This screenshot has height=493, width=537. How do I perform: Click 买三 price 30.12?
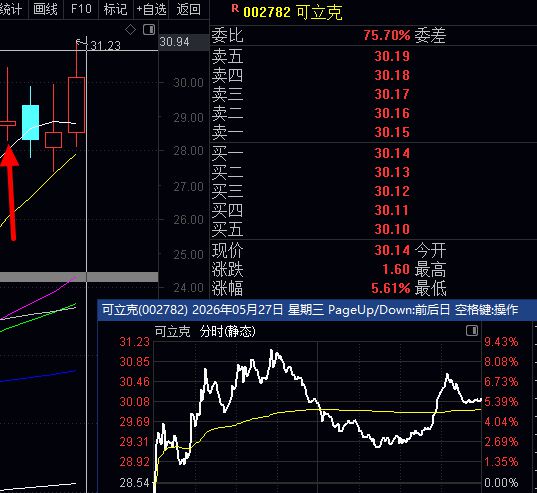pos(392,191)
